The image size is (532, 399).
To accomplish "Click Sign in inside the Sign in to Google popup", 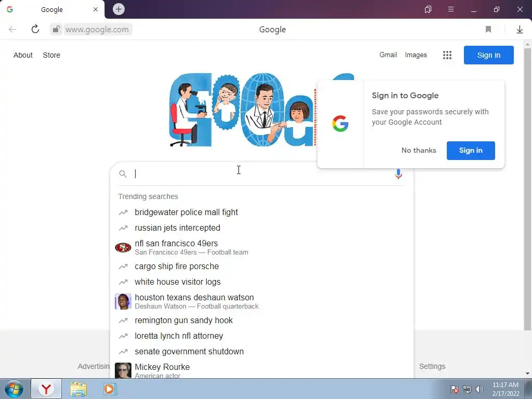I will point(471,150).
